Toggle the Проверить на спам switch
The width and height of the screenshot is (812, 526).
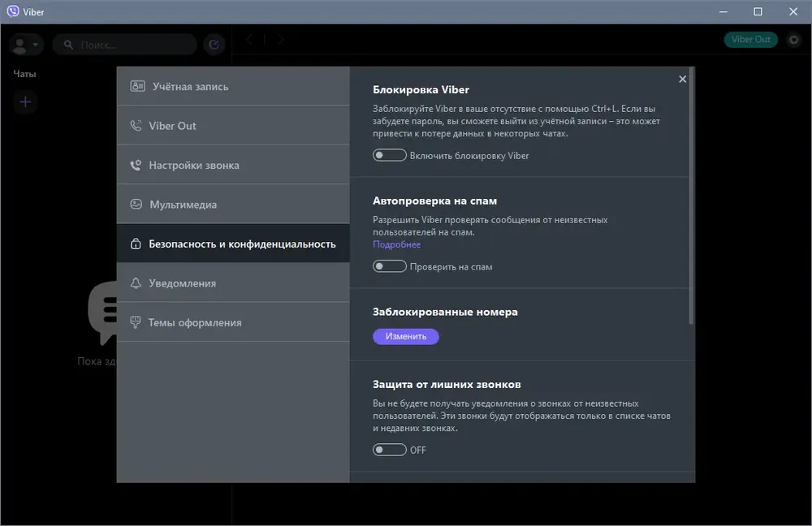pos(390,266)
